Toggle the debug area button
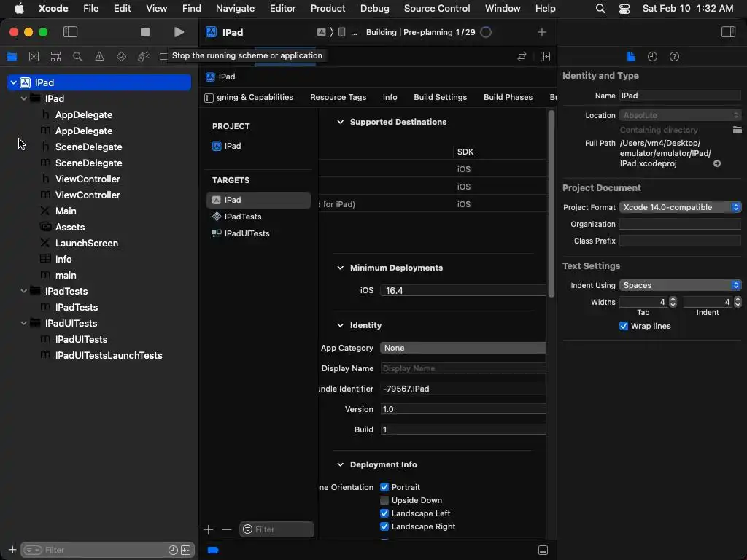747x560 pixels. 543,550
